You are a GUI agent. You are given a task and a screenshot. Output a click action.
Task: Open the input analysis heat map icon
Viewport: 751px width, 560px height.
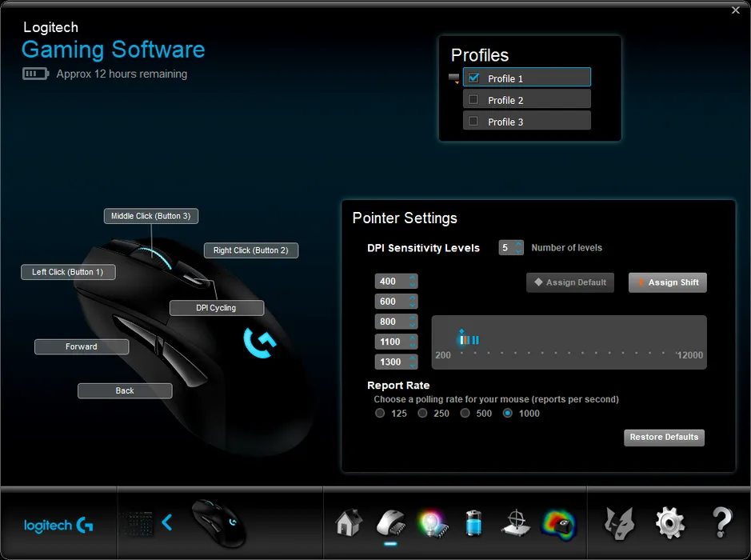pyautogui.click(x=558, y=524)
